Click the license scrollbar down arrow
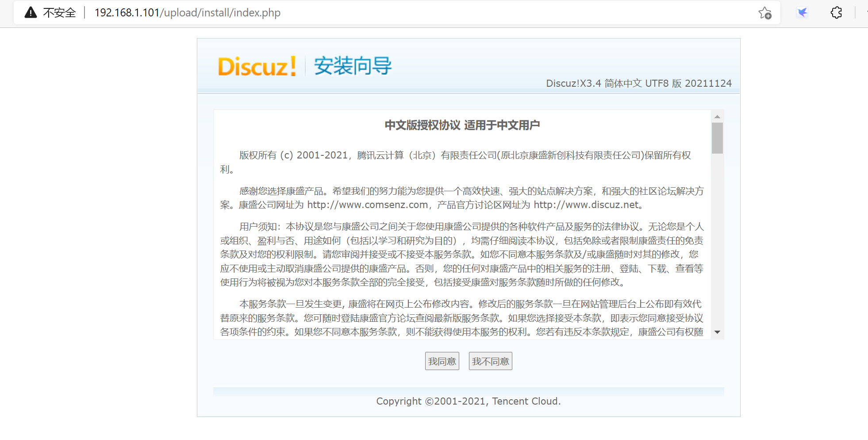 coord(717,332)
